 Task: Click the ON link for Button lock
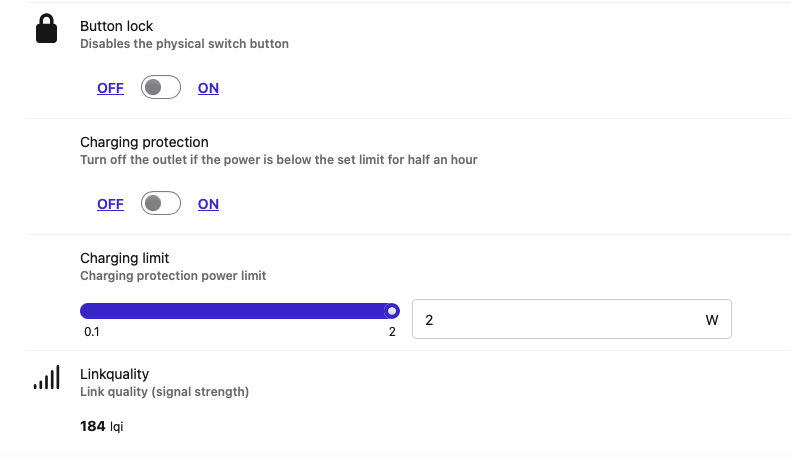[x=208, y=88]
